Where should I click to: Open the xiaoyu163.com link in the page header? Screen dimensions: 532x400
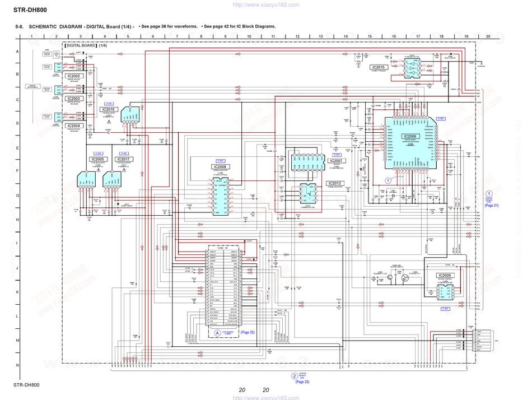point(265,4)
